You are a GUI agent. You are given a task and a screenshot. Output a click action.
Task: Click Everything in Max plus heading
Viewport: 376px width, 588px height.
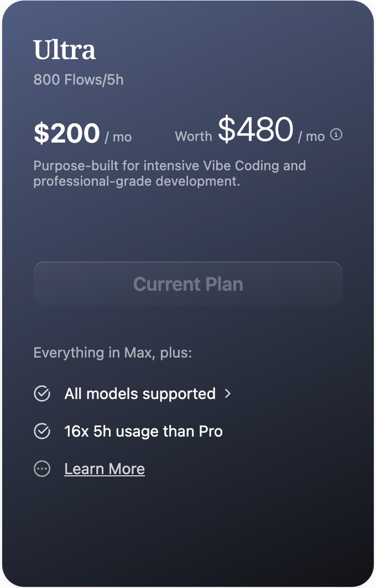click(x=113, y=353)
